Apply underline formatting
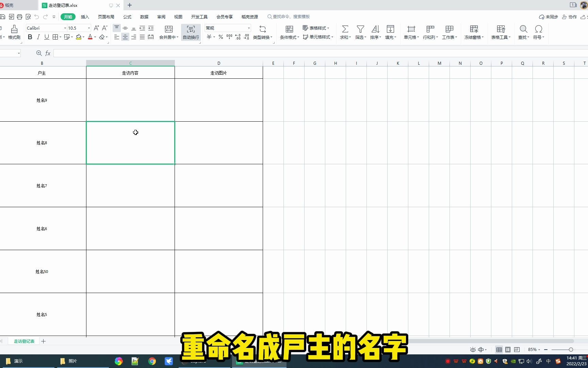 pos(46,37)
